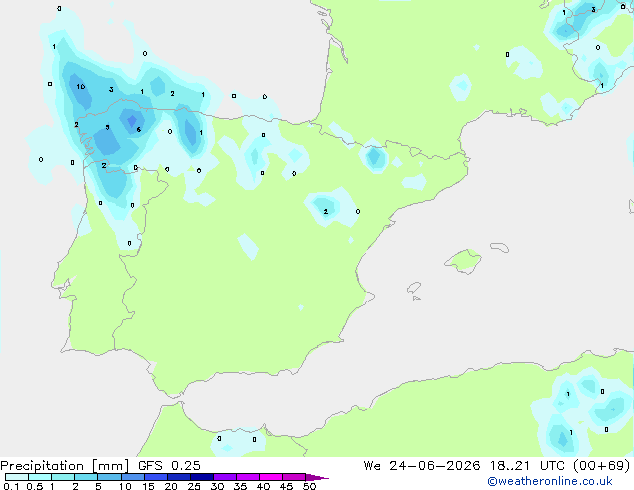Click the '5' precipitation value on the map

tap(108, 127)
